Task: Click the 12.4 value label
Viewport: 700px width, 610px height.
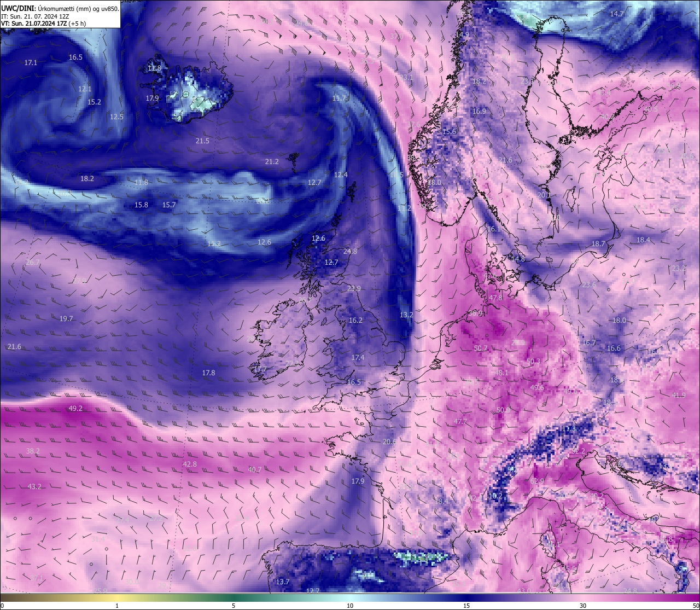Action: (341, 175)
